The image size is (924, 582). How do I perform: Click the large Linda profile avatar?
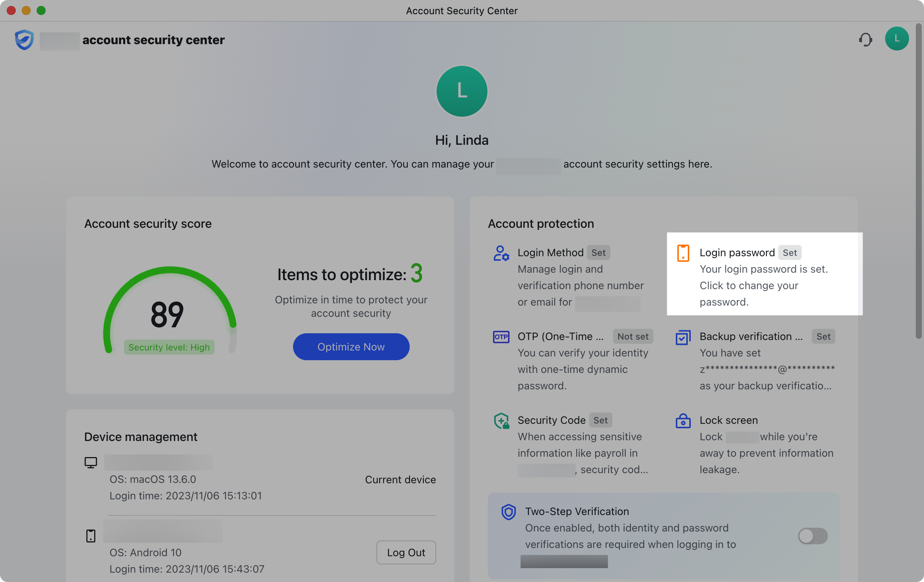coord(462,91)
